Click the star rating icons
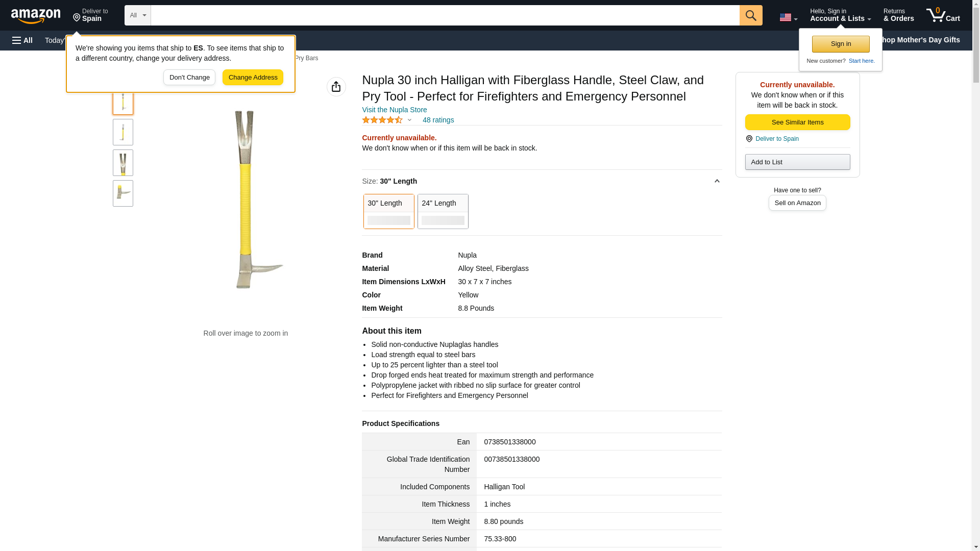 coord(382,120)
